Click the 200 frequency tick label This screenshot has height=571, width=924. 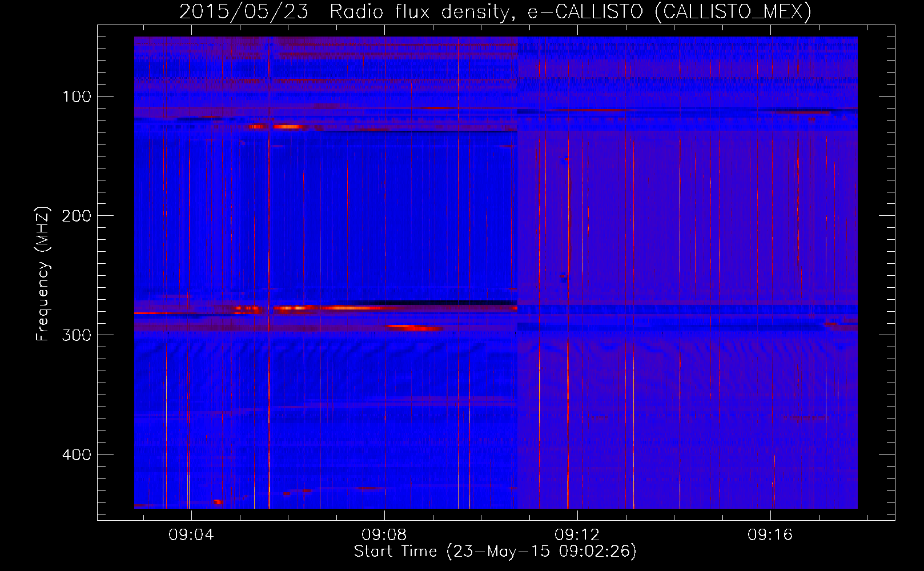click(x=77, y=216)
